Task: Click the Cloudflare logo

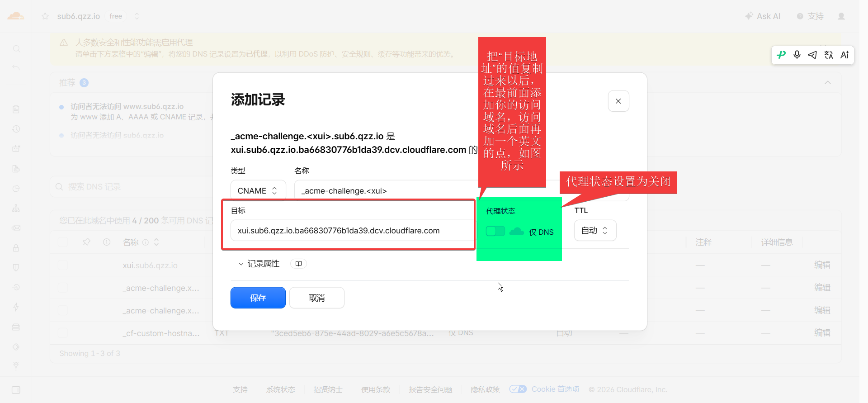Action: [x=16, y=16]
